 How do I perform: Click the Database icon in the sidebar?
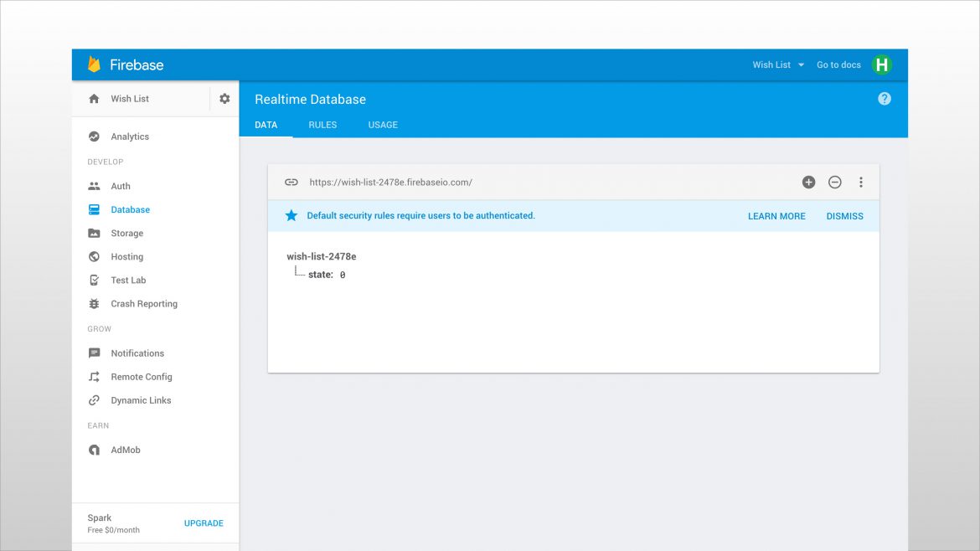94,210
